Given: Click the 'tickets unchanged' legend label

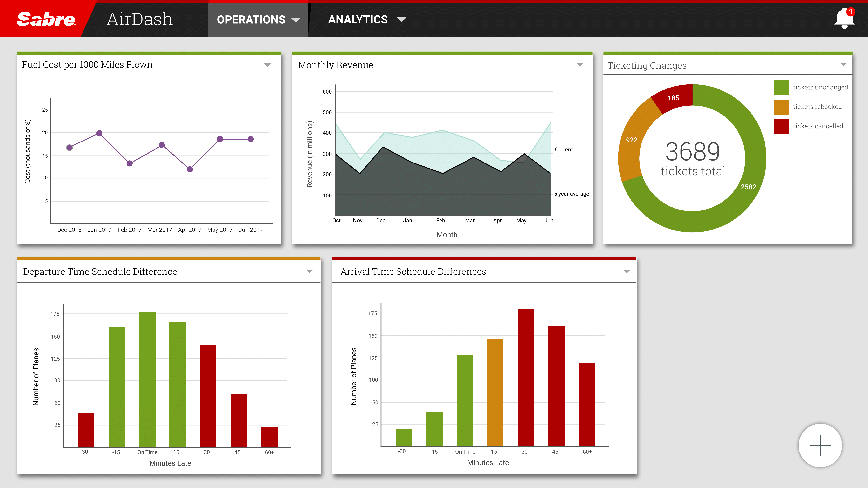Looking at the screenshot, I should coord(820,87).
